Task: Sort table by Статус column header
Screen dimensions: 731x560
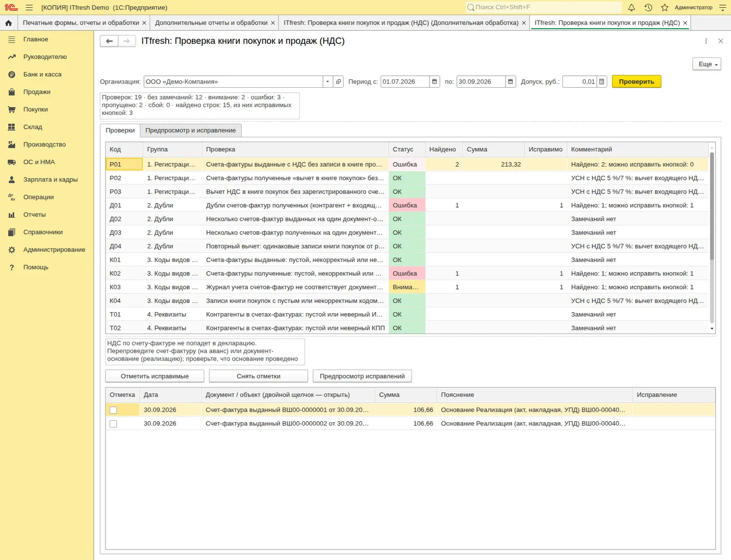Action: pyautogui.click(x=407, y=149)
